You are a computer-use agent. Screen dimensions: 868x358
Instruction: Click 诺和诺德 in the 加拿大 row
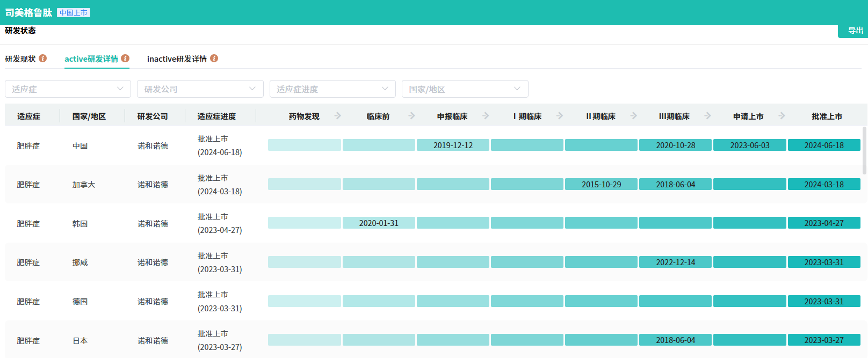[x=153, y=185]
